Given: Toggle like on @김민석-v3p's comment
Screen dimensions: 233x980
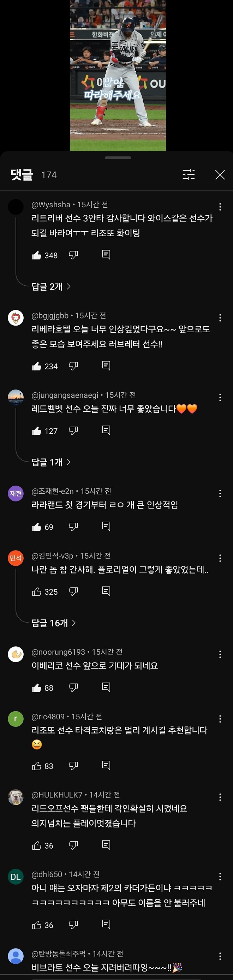Looking at the screenshot, I should point(37,592).
